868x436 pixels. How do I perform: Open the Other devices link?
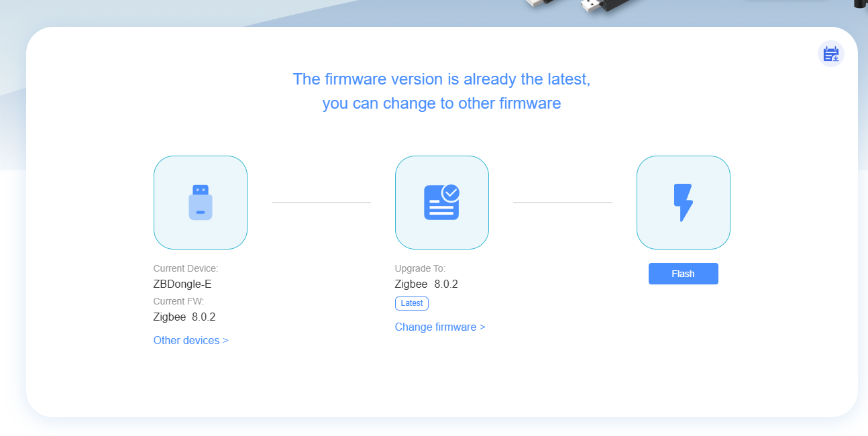tap(191, 340)
